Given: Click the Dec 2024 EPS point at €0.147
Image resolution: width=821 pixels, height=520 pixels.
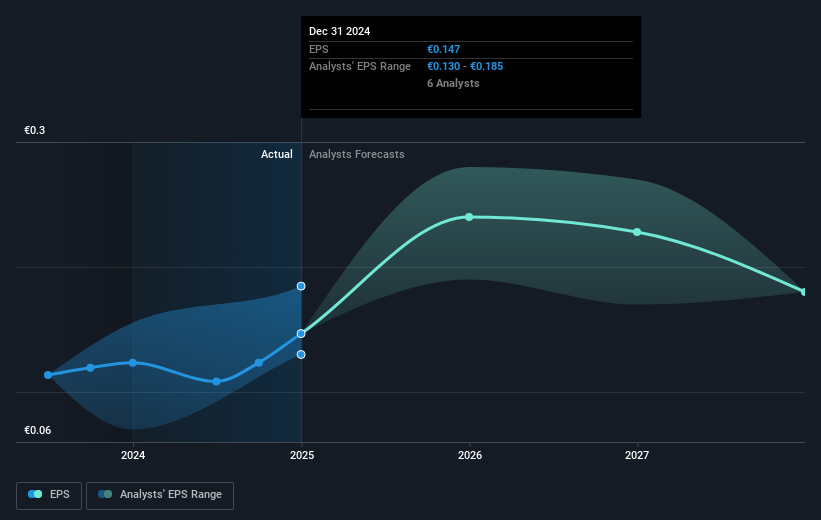Looking at the screenshot, I should (x=301, y=334).
